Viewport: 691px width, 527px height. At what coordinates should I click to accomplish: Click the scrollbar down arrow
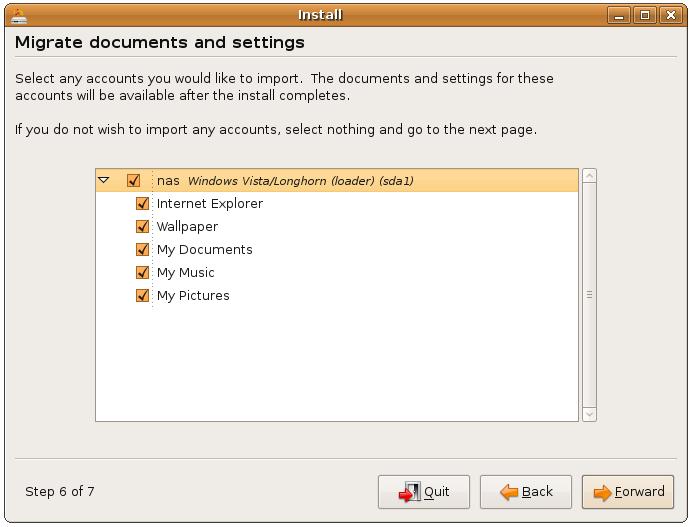589,413
